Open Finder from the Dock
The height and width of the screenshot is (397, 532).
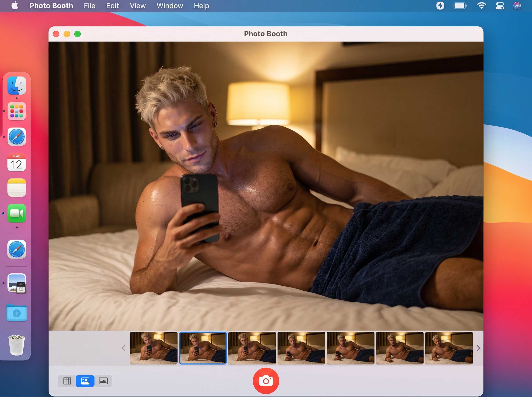[17, 86]
